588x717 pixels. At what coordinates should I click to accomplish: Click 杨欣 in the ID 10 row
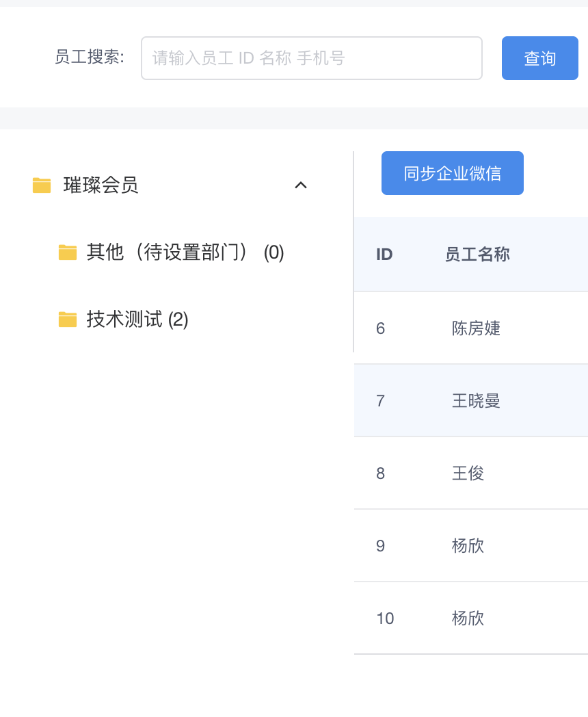click(x=468, y=618)
